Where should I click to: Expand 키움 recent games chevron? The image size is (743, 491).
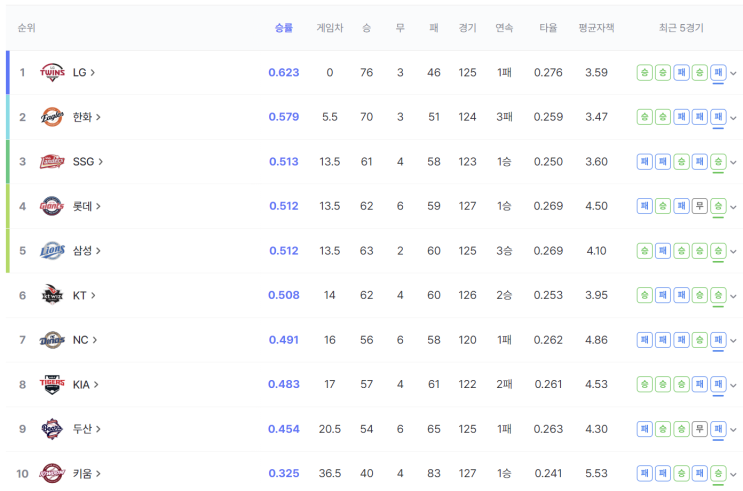pos(734,473)
